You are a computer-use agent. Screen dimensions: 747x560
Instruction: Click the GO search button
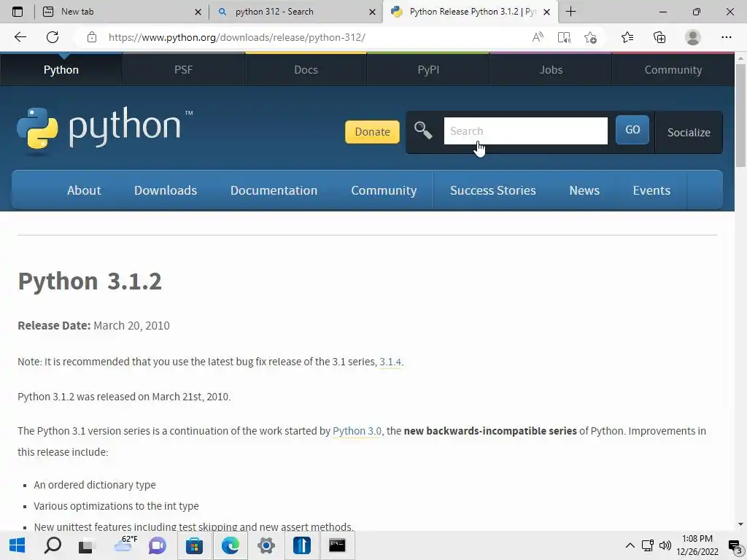632,130
